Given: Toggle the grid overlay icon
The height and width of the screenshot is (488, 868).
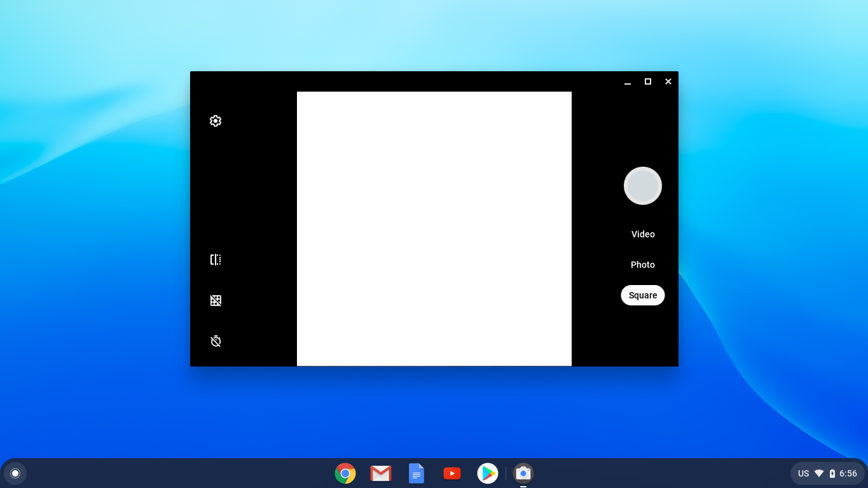Looking at the screenshot, I should pos(216,300).
